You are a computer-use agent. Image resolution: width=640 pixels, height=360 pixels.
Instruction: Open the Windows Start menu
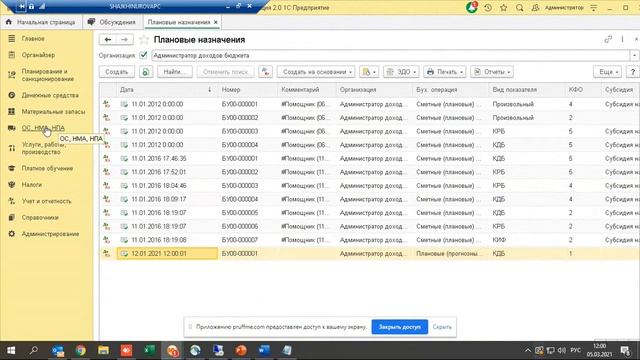(11, 350)
